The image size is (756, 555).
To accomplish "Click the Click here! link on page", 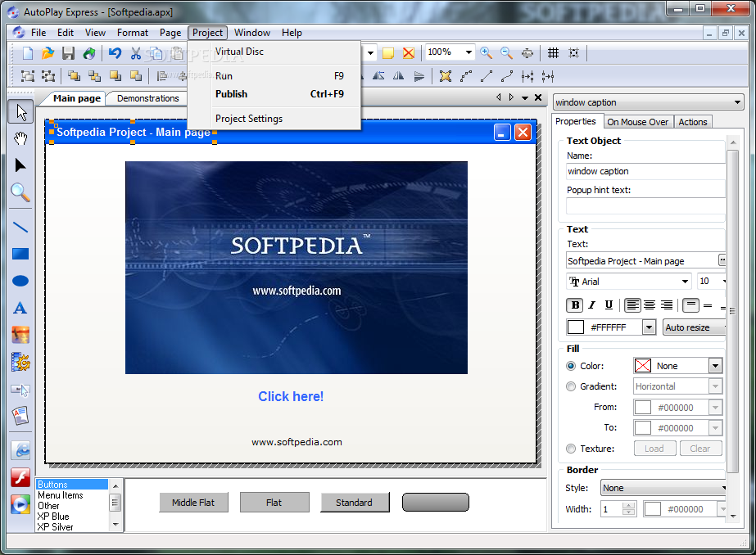I will pos(291,396).
